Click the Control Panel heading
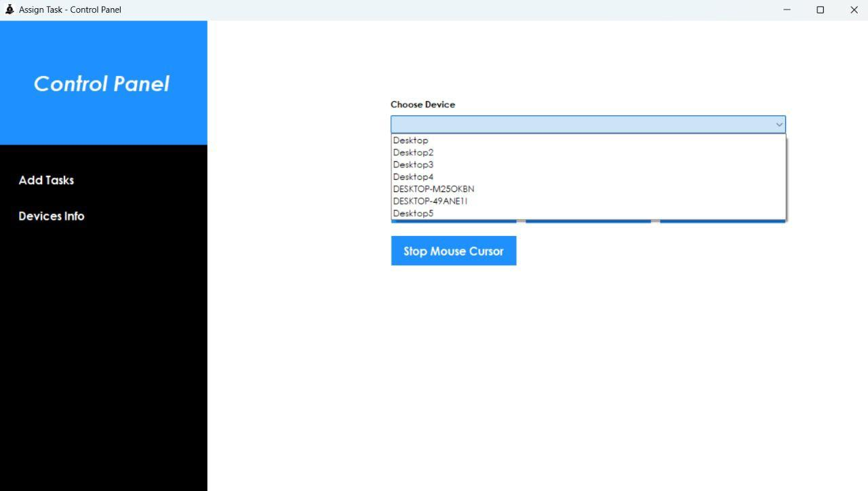 (x=102, y=83)
